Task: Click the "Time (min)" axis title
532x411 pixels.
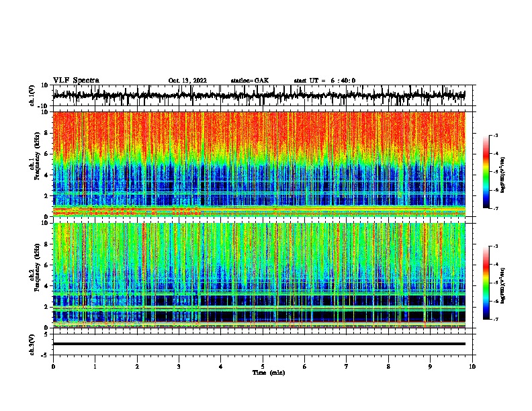Action: pos(269,373)
